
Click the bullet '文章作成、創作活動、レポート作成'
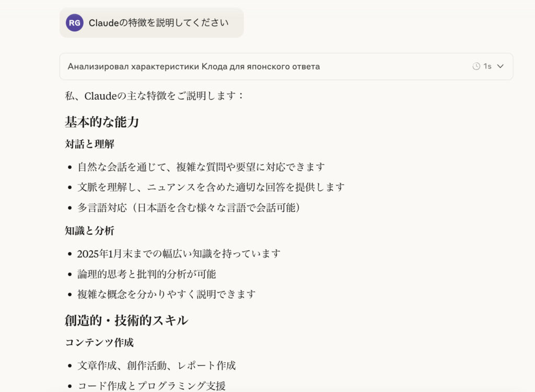tap(157, 366)
